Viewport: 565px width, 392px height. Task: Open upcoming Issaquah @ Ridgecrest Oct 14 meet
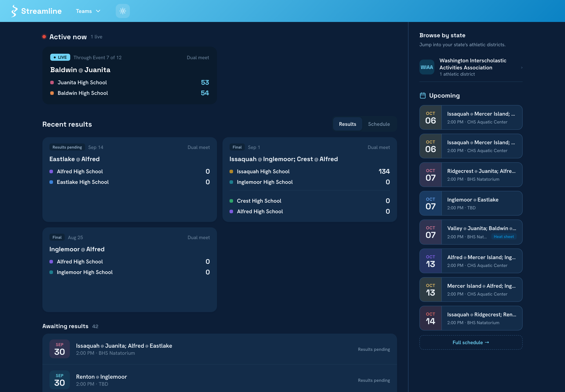click(471, 318)
